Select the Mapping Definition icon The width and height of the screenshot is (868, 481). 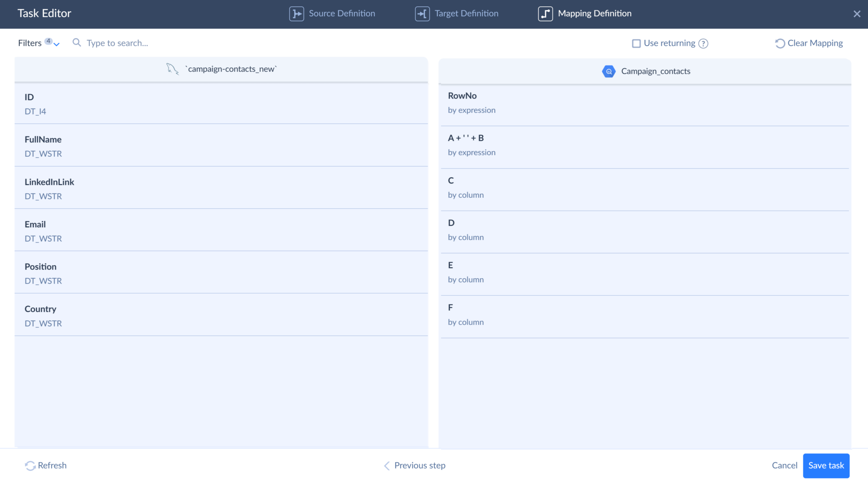(x=545, y=14)
